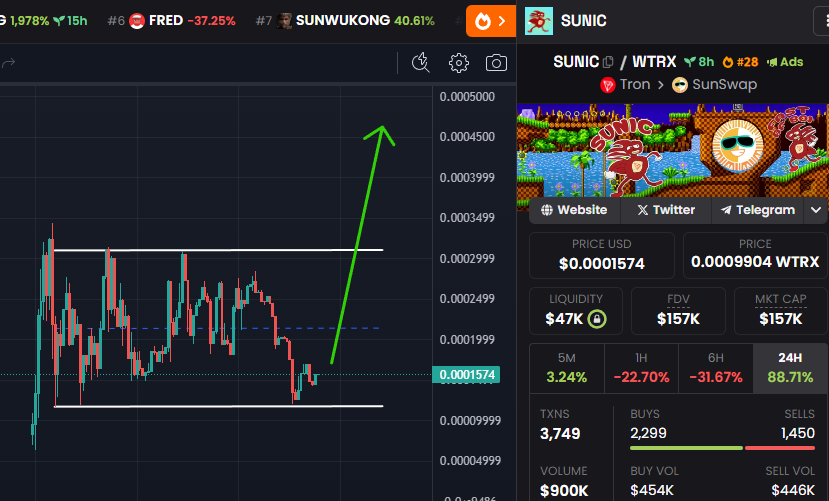
Task: Open SUNWUKONG trending token #7
Action: click(345, 21)
